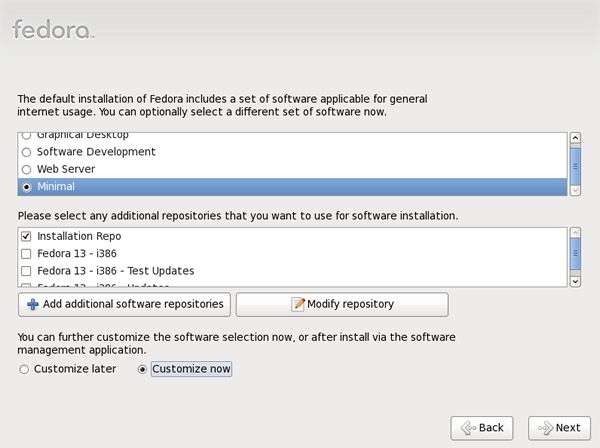Click the repository list's up scroll arrow

pos(575,233)
